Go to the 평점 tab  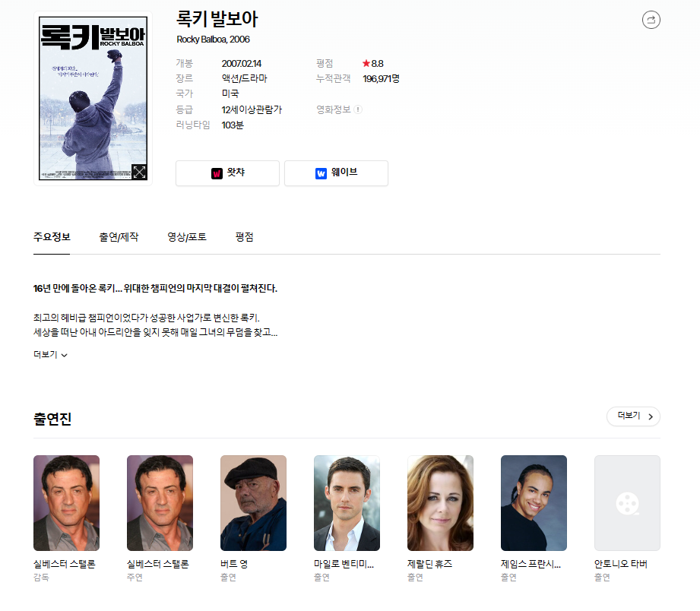tap(244, 237)
